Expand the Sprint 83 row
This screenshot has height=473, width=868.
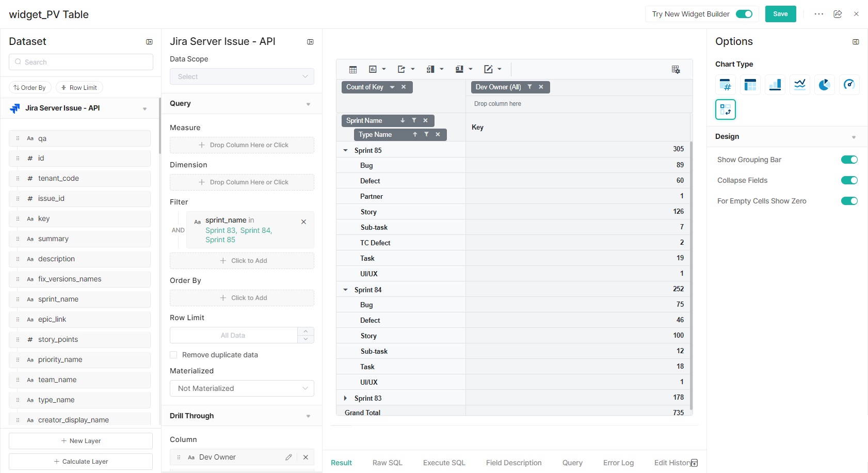pyautogui.click(x=345, y=398)
